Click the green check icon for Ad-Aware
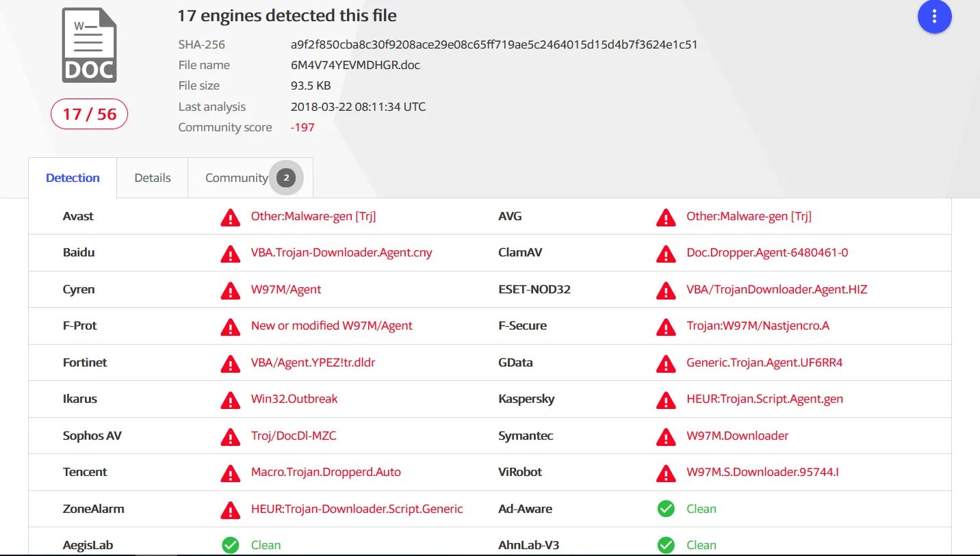980x556 pixels. [666, 509]
